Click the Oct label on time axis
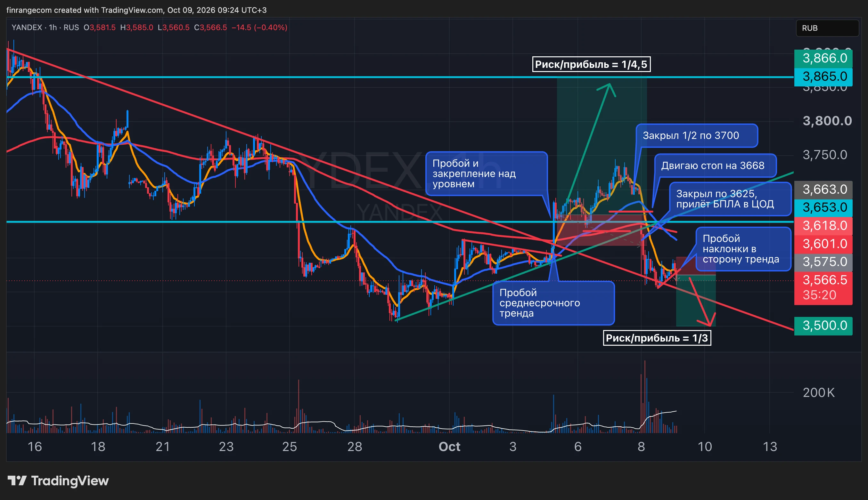The height and width of the screenshot is (500, 868). [x=449, y=447]
